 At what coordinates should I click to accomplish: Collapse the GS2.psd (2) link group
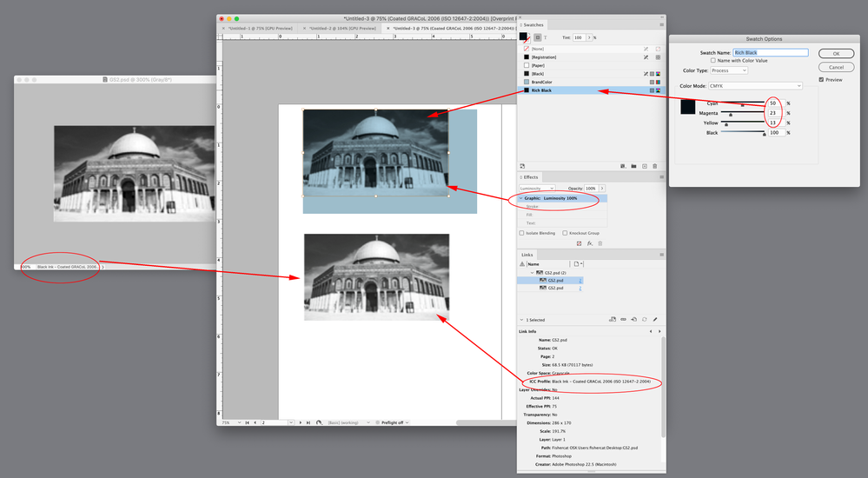[532, 273]
